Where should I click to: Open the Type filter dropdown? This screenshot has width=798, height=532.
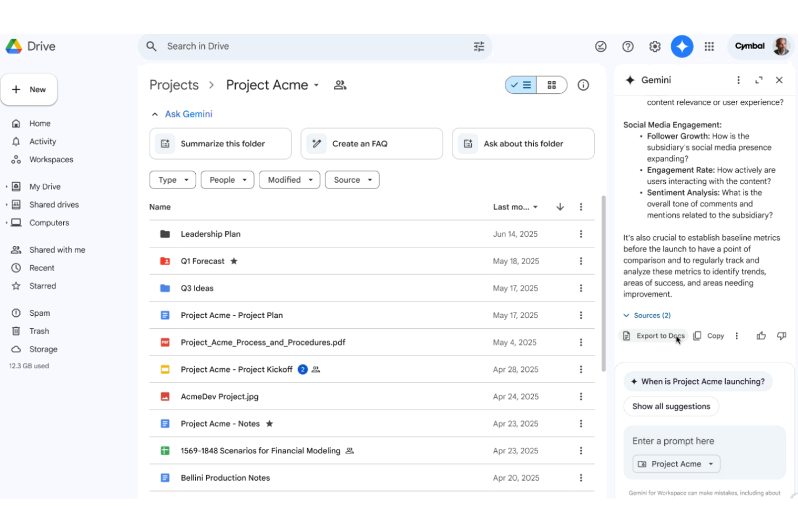pos(173,179)
